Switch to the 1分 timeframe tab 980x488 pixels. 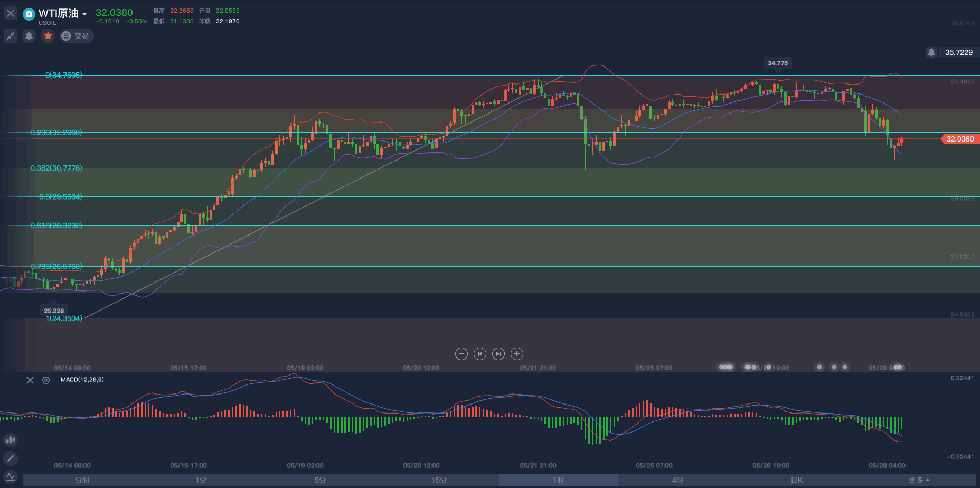(x=201, y=480)
